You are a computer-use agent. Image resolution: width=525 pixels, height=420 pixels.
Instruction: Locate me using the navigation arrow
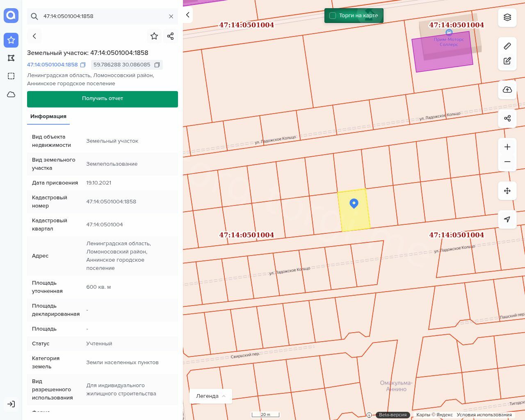coord(507,219)
